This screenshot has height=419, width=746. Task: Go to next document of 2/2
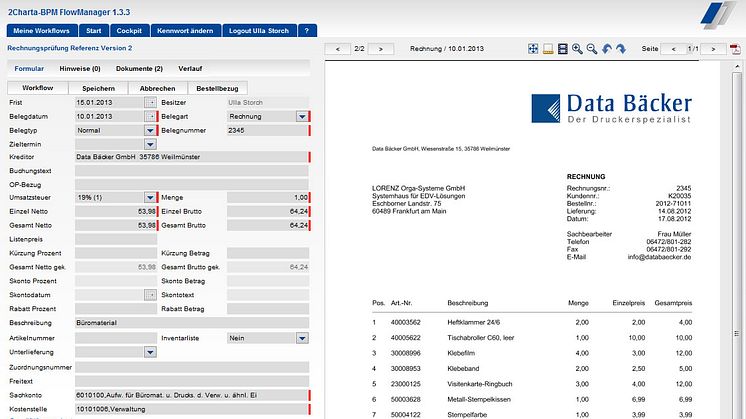pyautogui.click(x=381, y=49)
